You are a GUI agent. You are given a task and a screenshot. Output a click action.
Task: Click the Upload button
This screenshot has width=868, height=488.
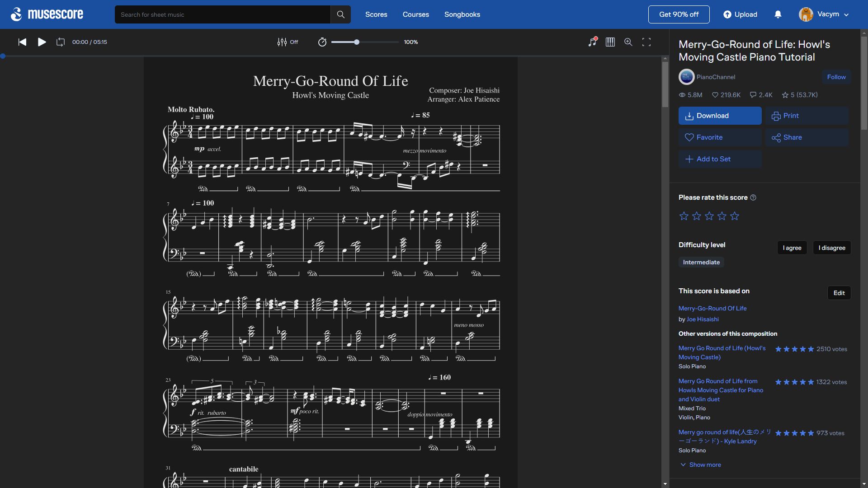click(x=740, y=14)
